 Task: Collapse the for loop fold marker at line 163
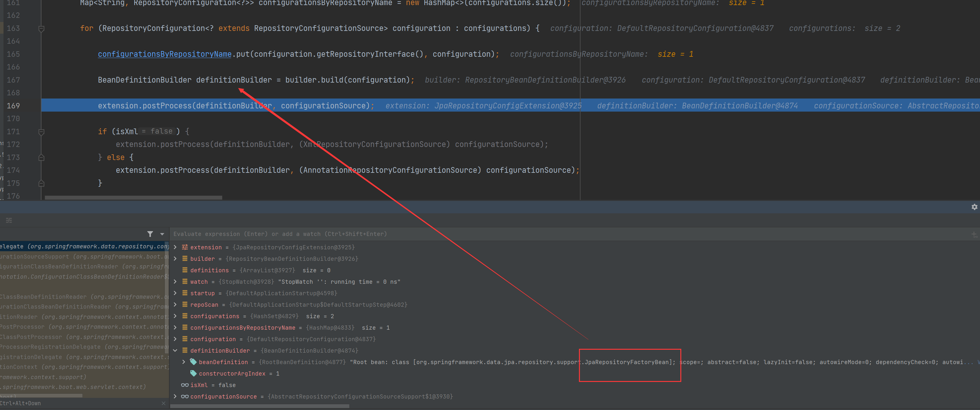[41, 28]
